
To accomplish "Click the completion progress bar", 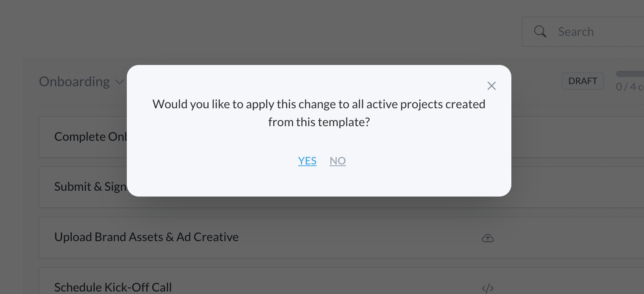I will [x=630, y=74].
